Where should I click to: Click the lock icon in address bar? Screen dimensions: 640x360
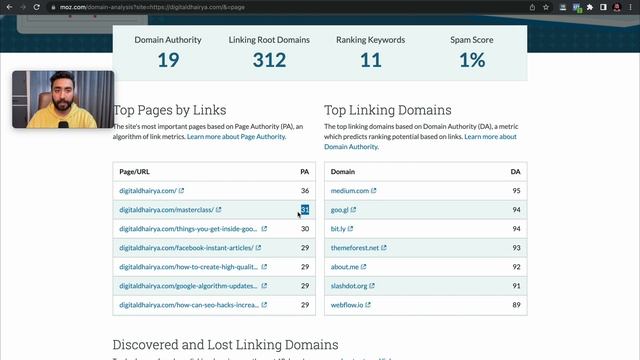pos(53,7)
